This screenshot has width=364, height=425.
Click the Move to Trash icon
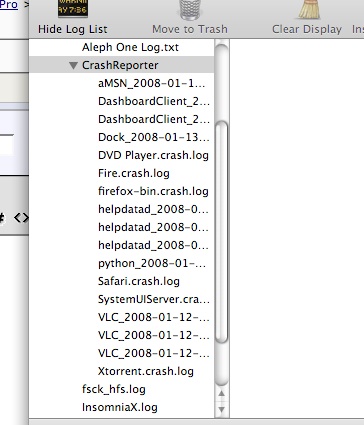190,9
